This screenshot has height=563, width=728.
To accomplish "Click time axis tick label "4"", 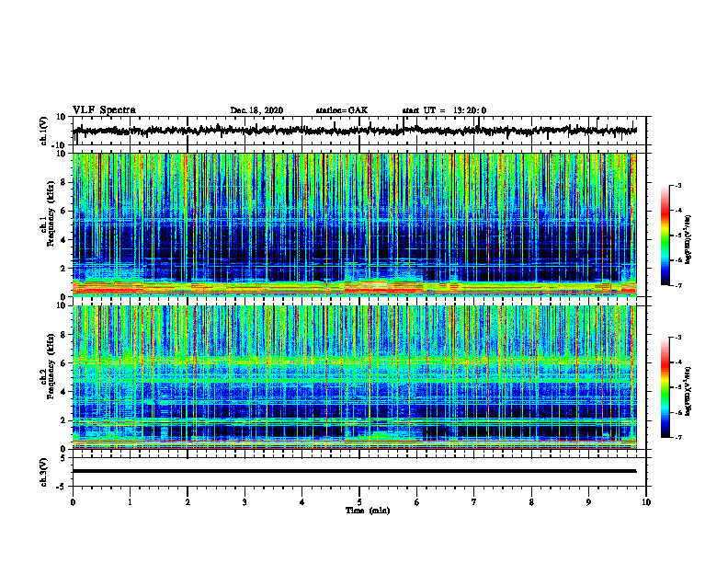I will [x=302, y=502].
